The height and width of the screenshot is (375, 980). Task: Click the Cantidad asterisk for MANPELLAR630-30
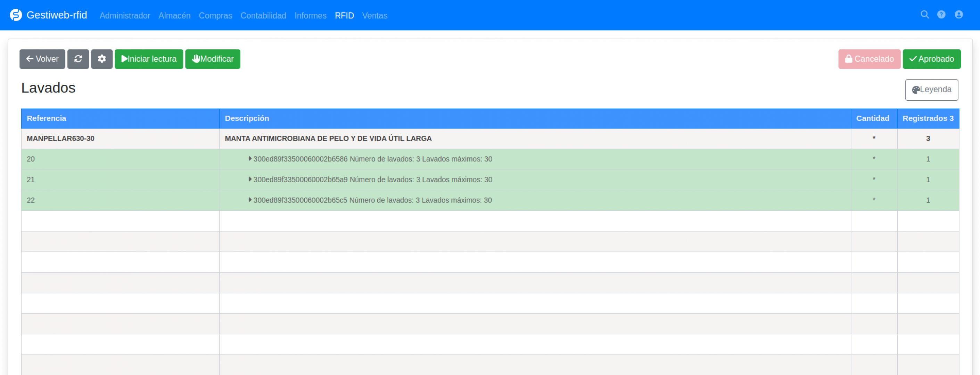[x=874, y=139]
